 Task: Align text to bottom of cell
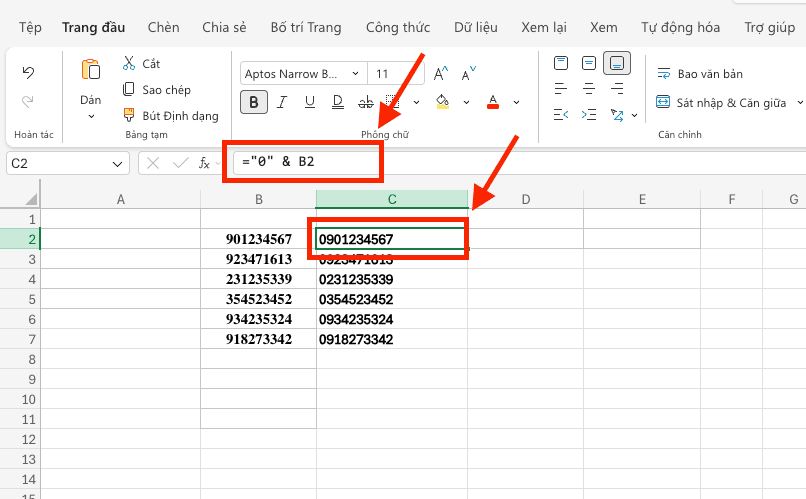[x=617, y=63]
